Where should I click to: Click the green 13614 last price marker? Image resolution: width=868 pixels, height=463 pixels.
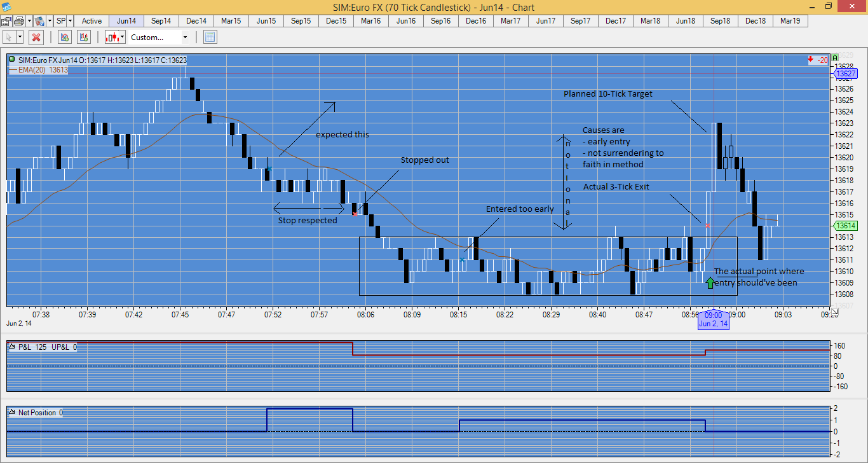coord(846,226)
